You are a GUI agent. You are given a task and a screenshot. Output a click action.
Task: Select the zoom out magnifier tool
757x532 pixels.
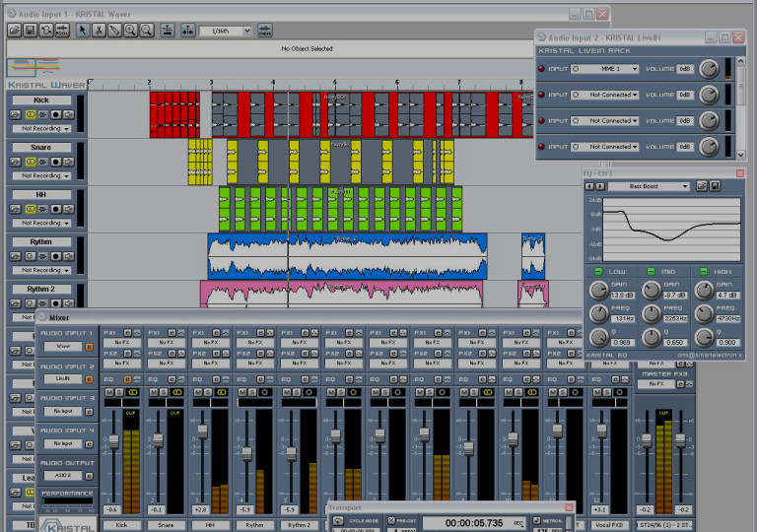(x=146, y=31)
